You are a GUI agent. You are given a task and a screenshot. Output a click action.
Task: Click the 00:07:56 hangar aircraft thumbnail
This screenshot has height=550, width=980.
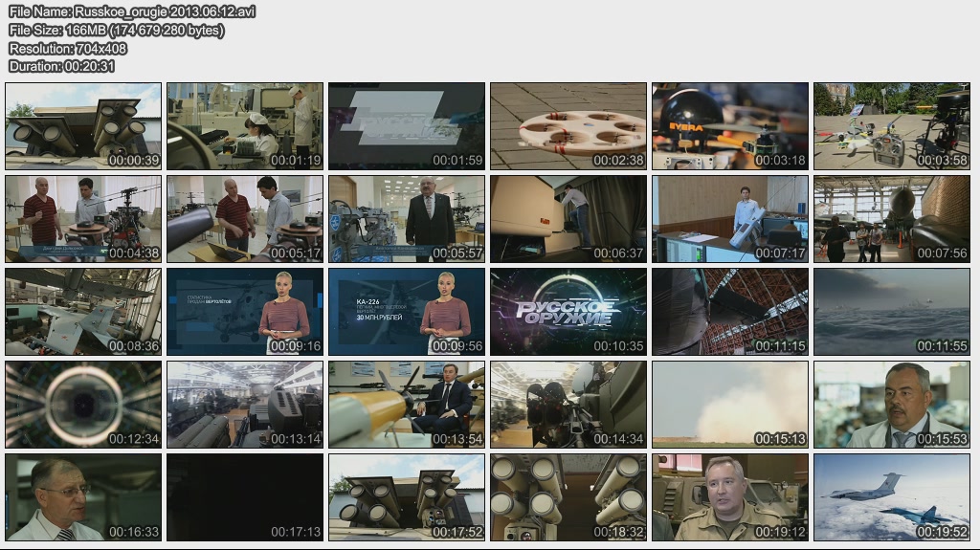(892, 219)
